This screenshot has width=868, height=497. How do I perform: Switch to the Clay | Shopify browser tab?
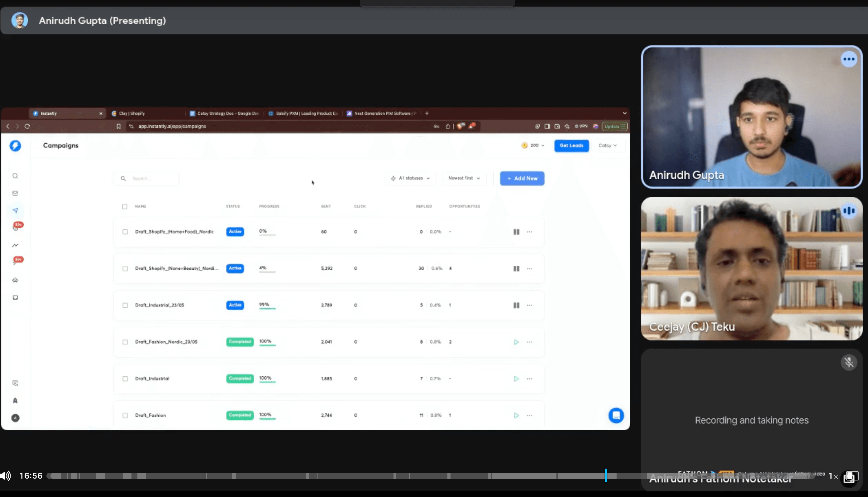point(132,113)
